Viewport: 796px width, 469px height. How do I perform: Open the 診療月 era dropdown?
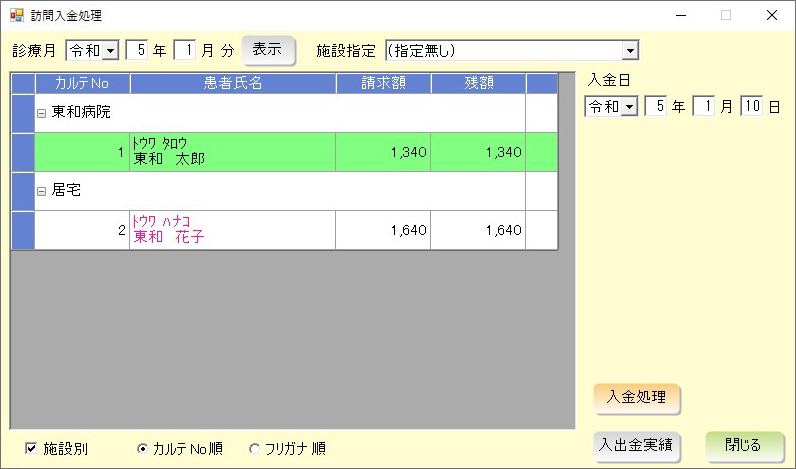[x=110, y=50]
